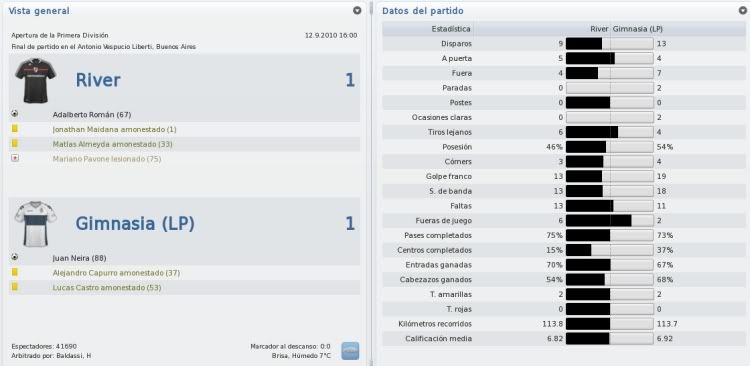750x366 pixels.
Task: Open the River team name link
Action: 98,80
